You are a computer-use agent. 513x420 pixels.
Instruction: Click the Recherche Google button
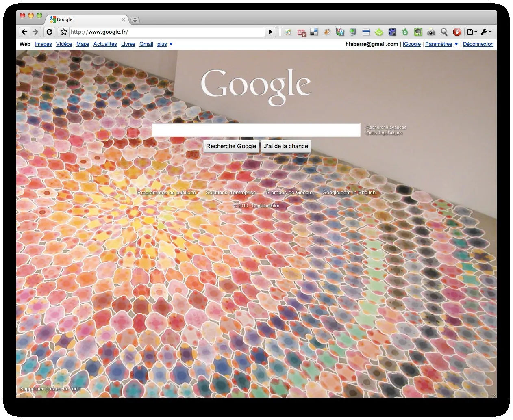[231, 146]
